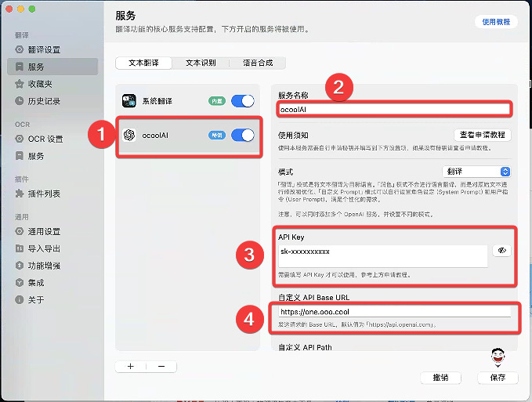532x402 pixels.
Task: Open 关于 info page
Action: pyautogui.click(x=35, y=299)
